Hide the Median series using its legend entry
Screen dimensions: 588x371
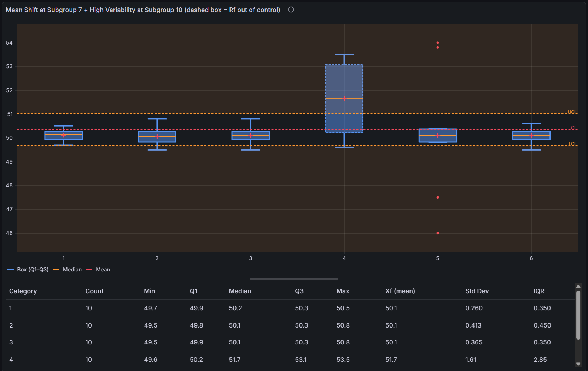[x=72, y=270]
